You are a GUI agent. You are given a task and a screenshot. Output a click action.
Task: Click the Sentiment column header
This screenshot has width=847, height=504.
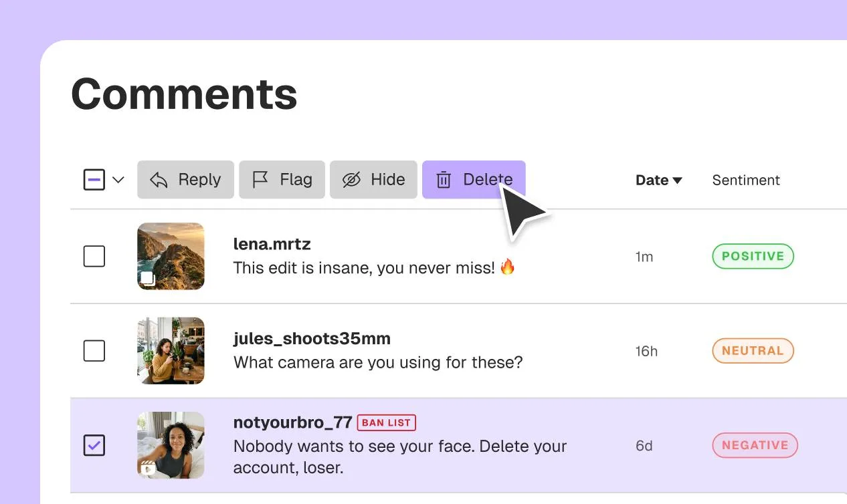click(x=746, y=180)
